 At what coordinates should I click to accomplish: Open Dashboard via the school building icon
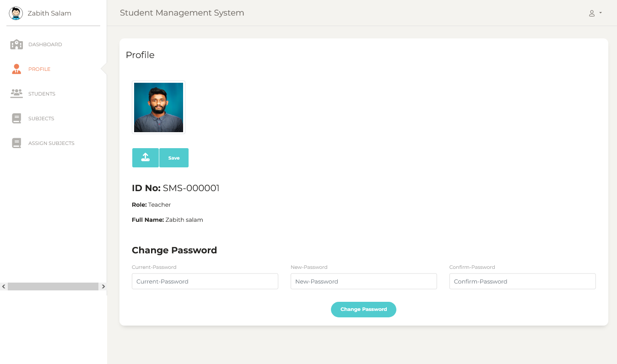pyautogui.click(x=16, y=44)
